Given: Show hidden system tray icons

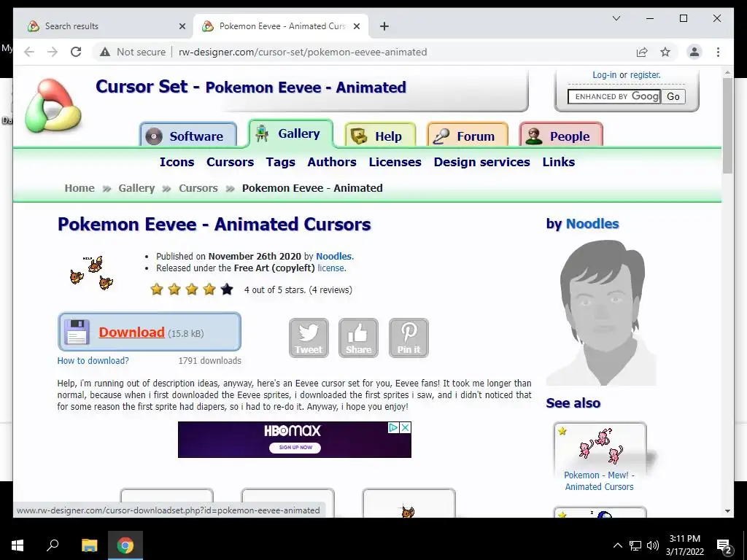Looking at the screenshot, I should click(617, 545).
